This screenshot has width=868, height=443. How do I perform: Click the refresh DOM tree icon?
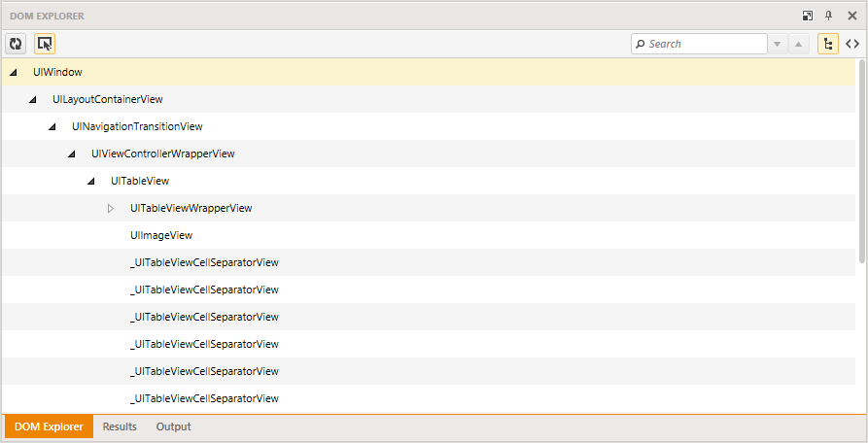(x=16, y=44)
